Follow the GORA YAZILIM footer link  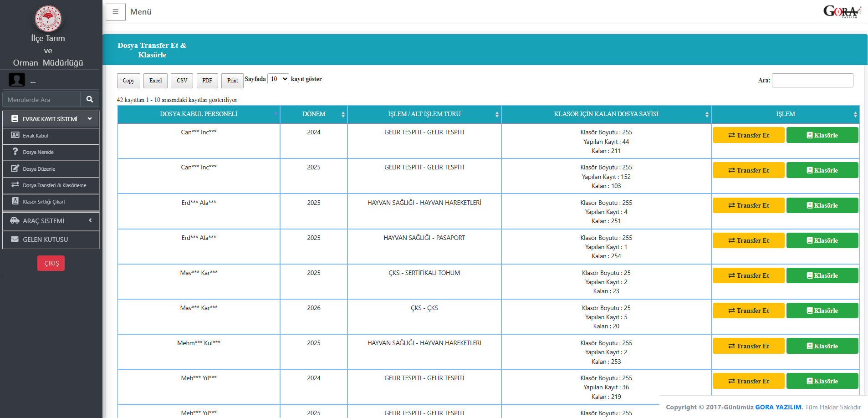tap(778, 407)
